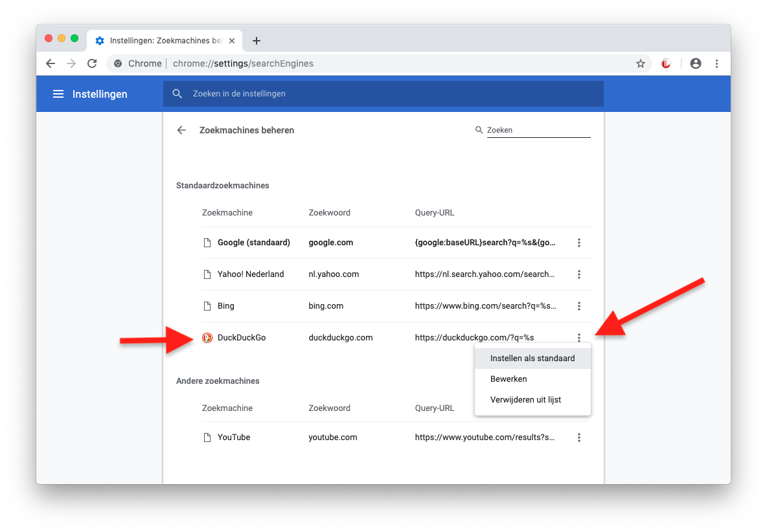Open more actions for Yahoo! Nederland
Screen dimensions: 767x532
pos(579,274)
